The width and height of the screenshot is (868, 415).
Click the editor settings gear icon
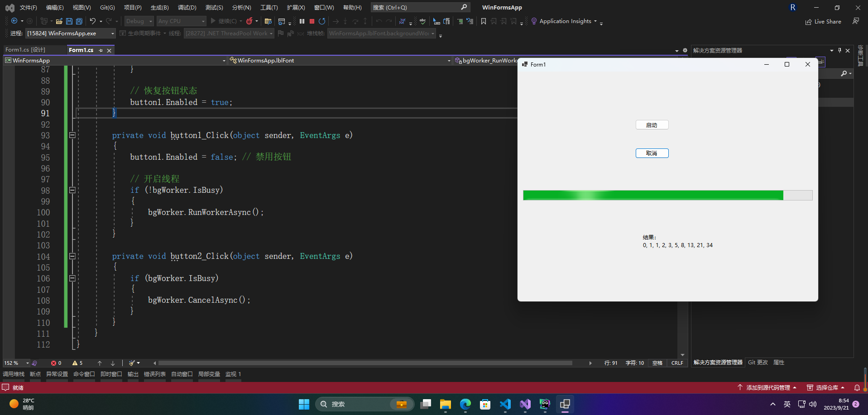(x=685, y=51)
